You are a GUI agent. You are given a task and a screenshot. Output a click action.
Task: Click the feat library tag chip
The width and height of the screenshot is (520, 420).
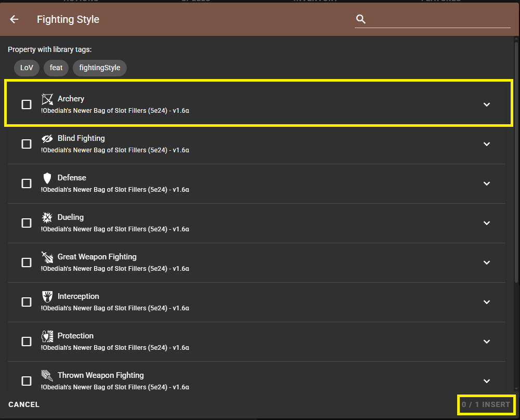pyautogui.click(x=56, y=68)
